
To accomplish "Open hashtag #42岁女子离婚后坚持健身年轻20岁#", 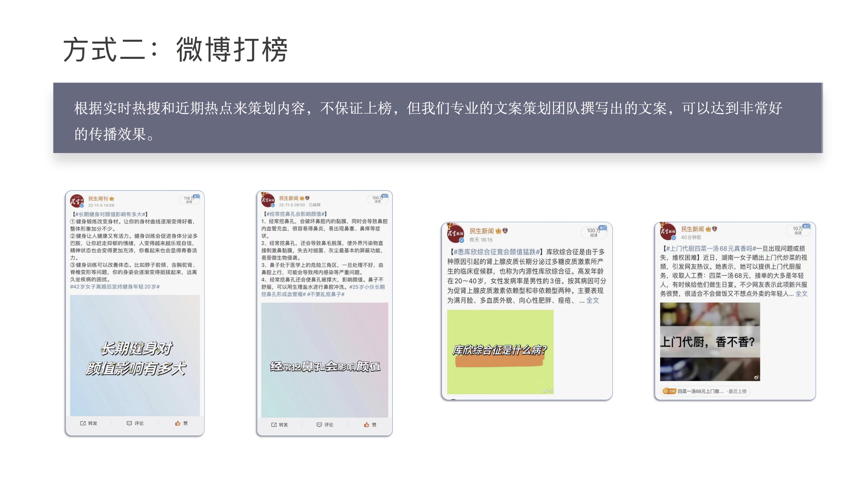I will [x=115, y=287].
